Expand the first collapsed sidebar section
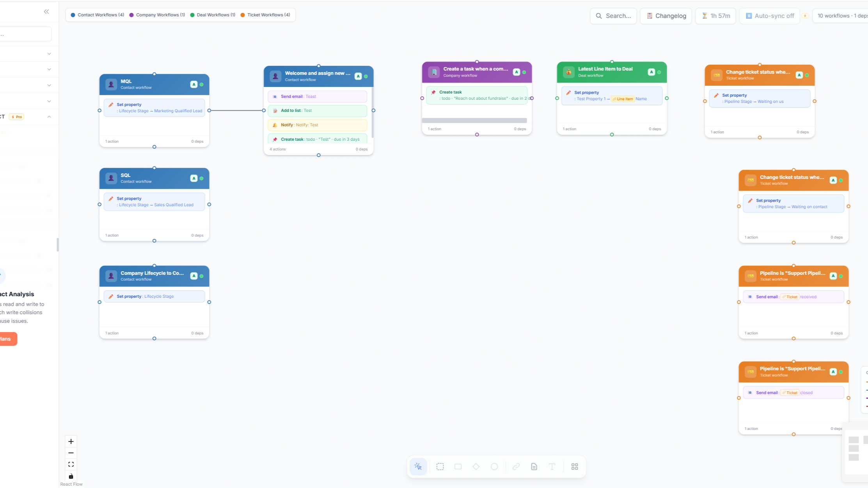The height and width of the screenshot is (488, 868). [x=48, y=53]
